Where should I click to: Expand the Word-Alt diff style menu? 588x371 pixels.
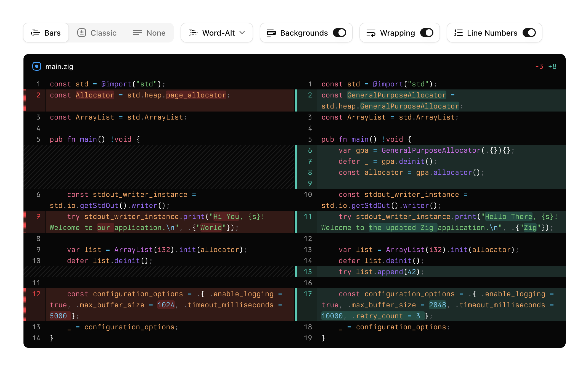(x=218, y=33)
